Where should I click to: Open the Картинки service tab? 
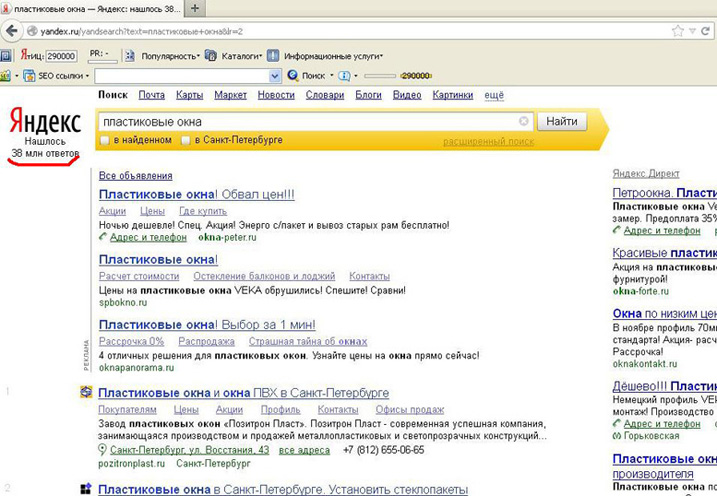pos(453,95)
